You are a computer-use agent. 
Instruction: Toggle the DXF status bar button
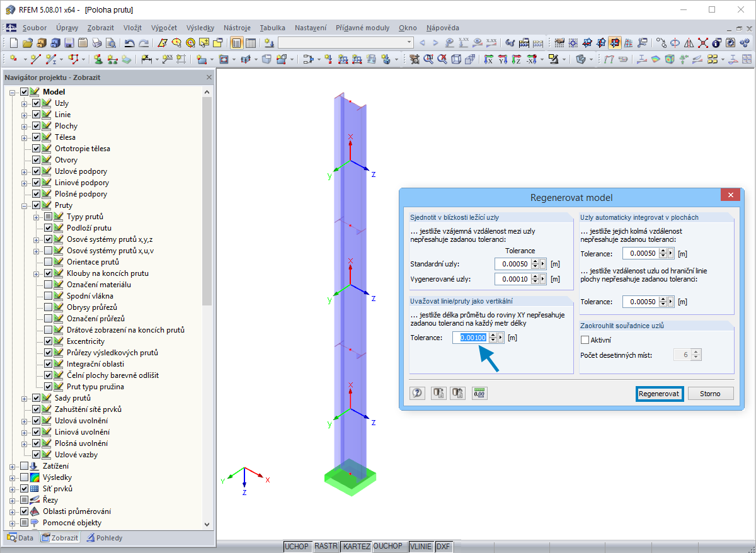(x=444, y=546)
